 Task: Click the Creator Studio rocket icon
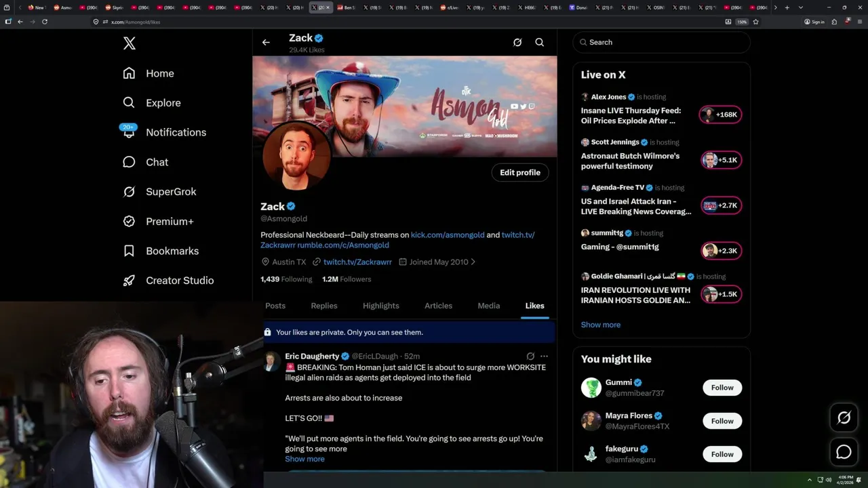pyautogui.click(x=129, y=281)
